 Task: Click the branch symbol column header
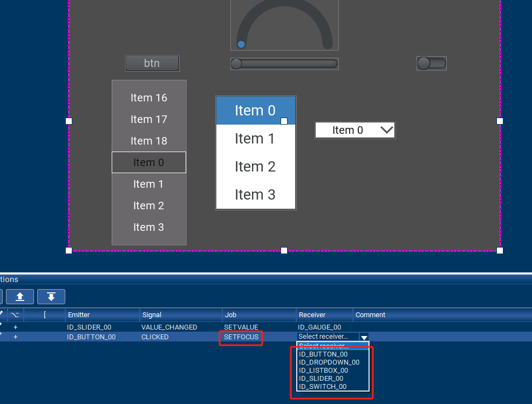pos(14,314)
